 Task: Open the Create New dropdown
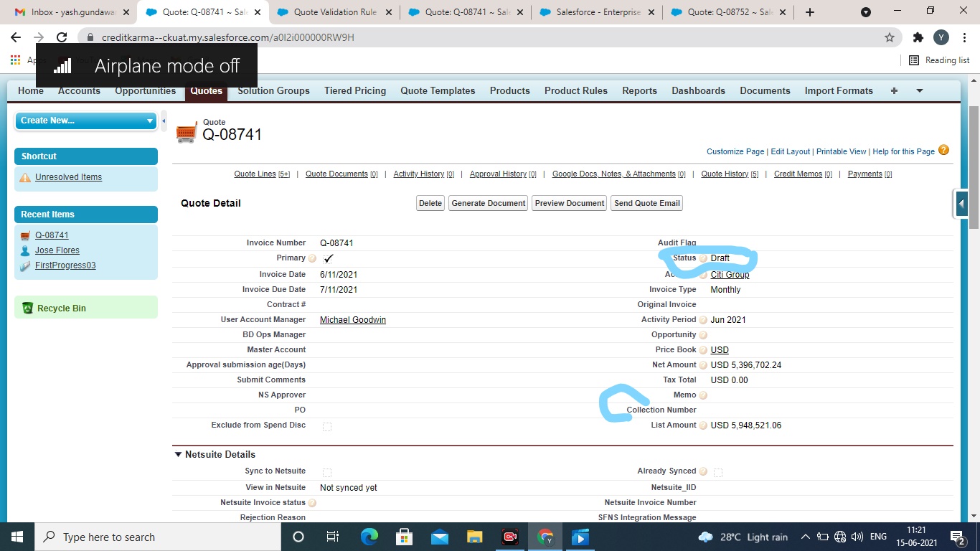click(x=86, y=121)
